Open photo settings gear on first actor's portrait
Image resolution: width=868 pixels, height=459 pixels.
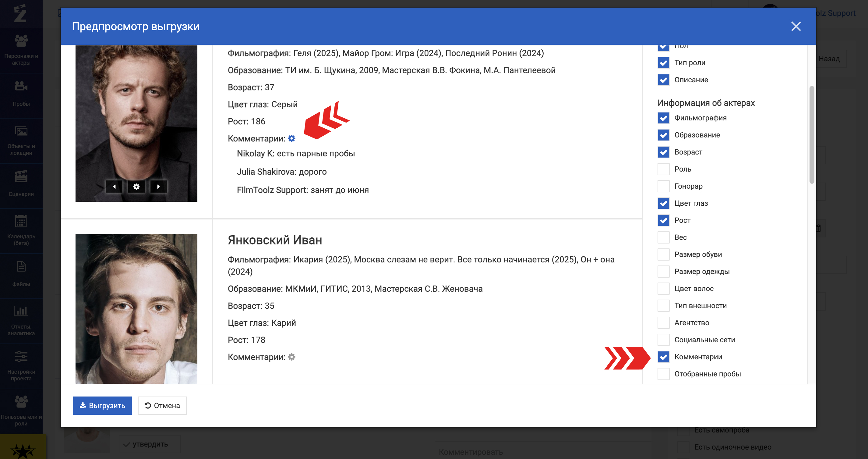point(136,187)
